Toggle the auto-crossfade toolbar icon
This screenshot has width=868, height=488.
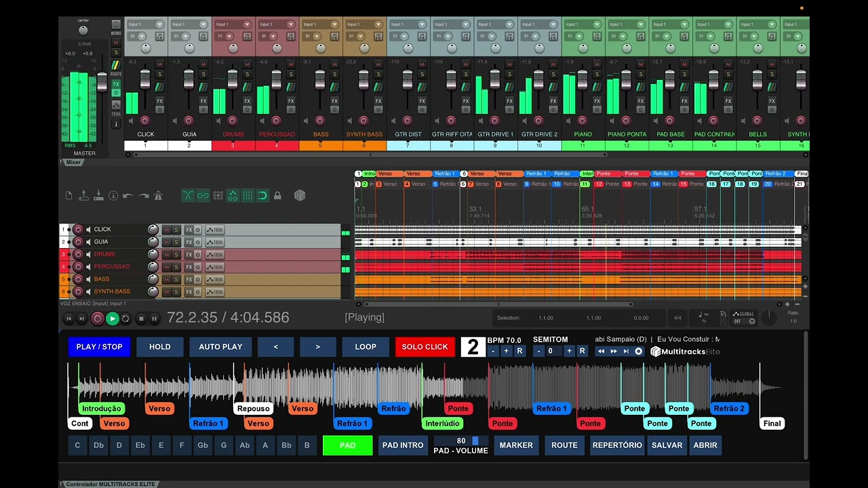[x=188, y=196]
